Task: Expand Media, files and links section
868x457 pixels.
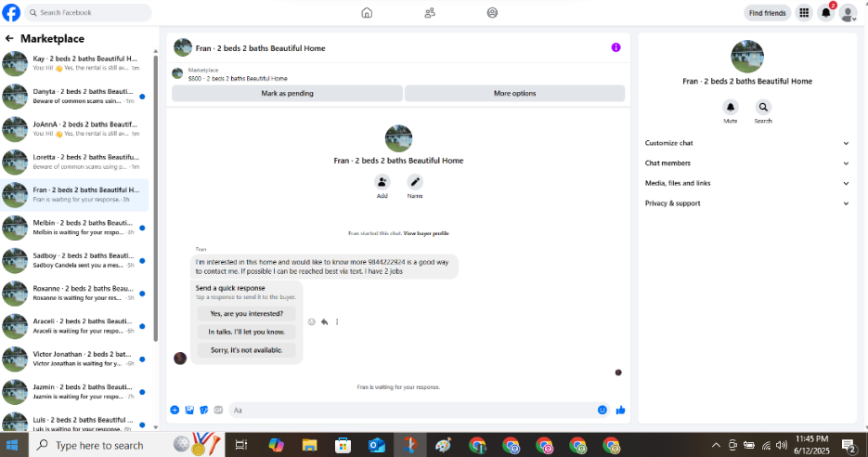Action: [x=746, y=183]
